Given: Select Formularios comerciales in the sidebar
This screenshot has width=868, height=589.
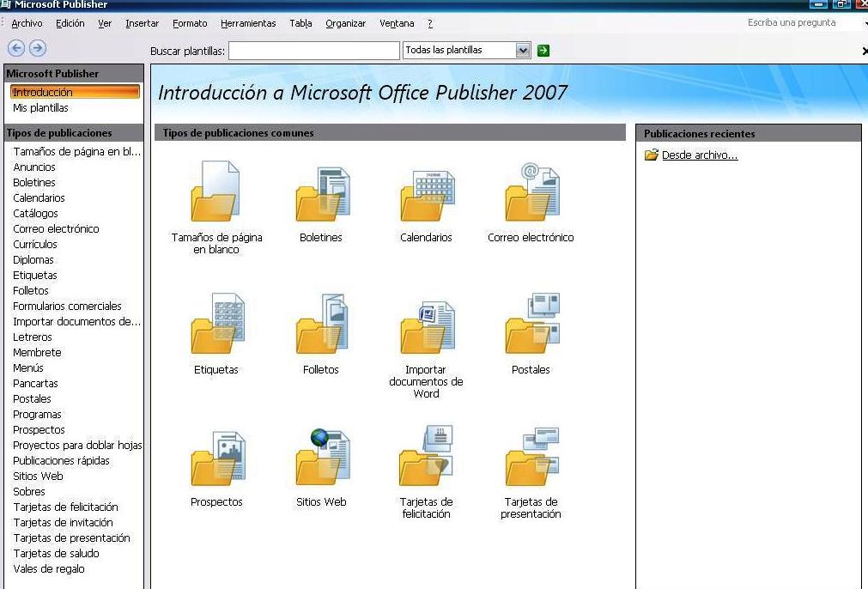Looking at the screenshot, I should tap(67, 307).
